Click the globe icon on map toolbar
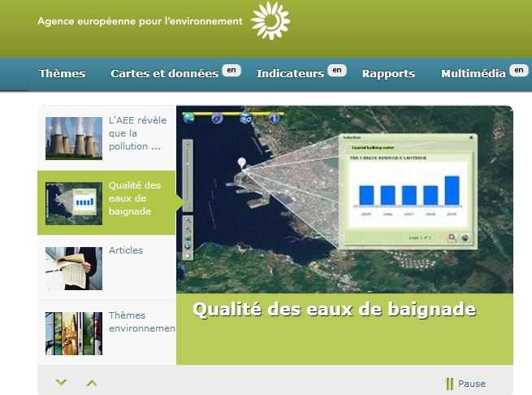 (x=189, y=118)
